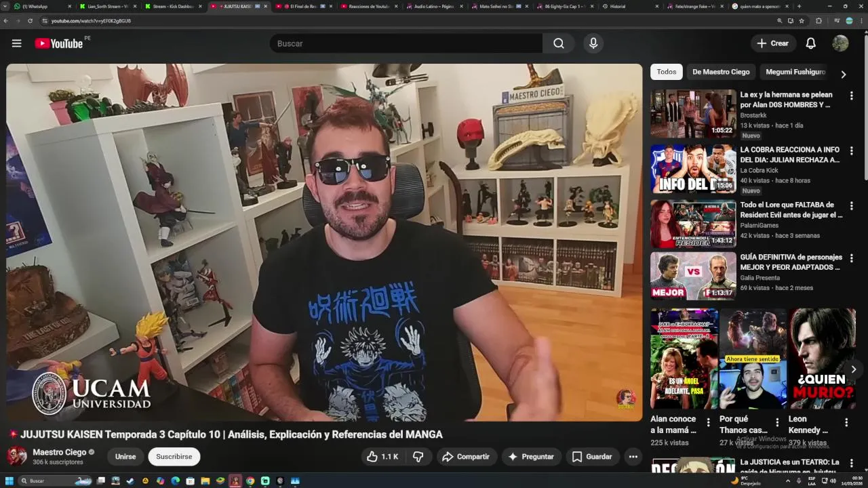Open the account avatar menu
The width and height of the screenshot is (868, 488).
click(x=840, y=43)
